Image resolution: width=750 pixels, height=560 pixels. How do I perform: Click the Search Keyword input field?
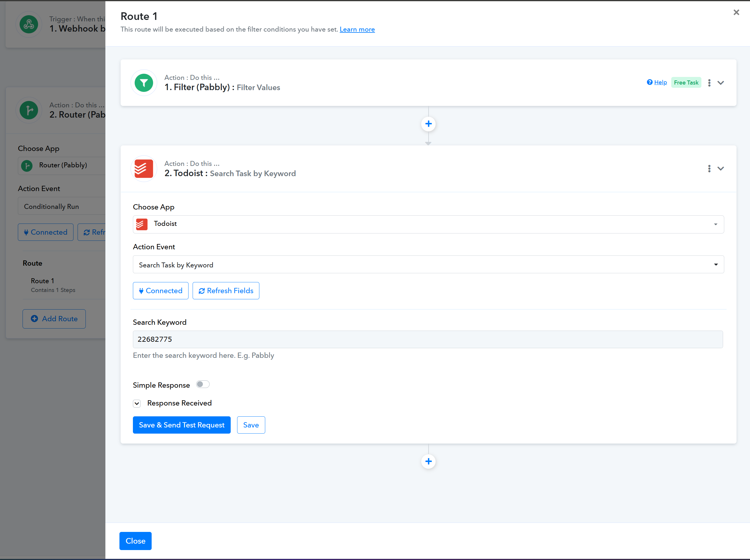point(428,339)
